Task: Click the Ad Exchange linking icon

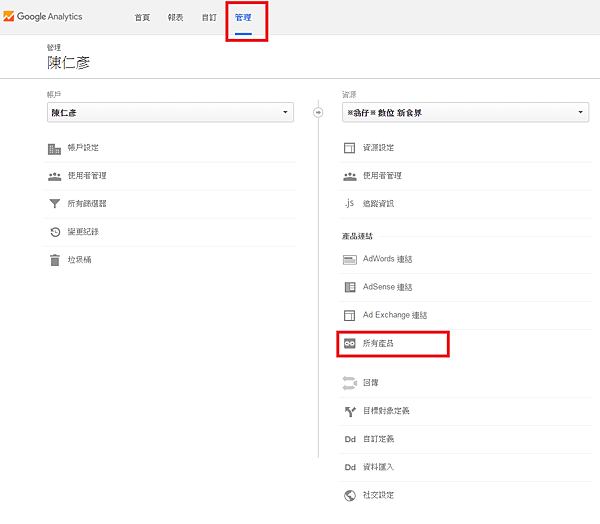Action: 349,315
